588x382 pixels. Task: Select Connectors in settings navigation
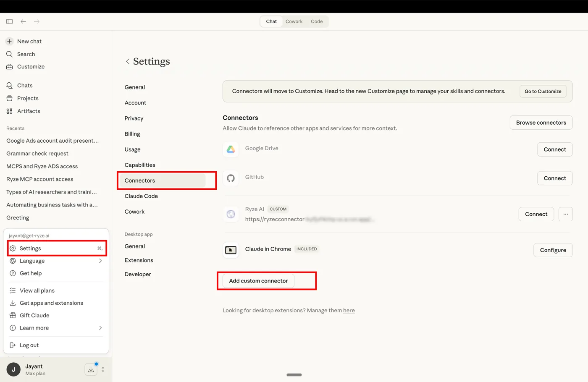coord(163,181)
